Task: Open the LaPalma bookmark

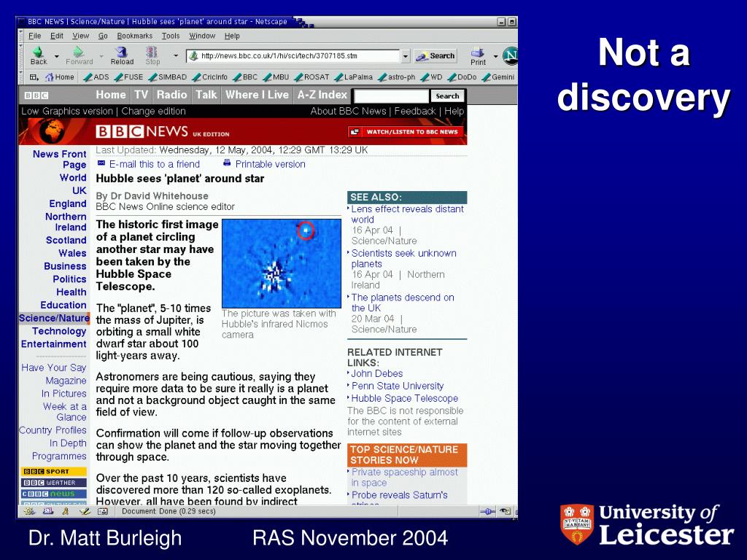Action: [x=354, y=77]
